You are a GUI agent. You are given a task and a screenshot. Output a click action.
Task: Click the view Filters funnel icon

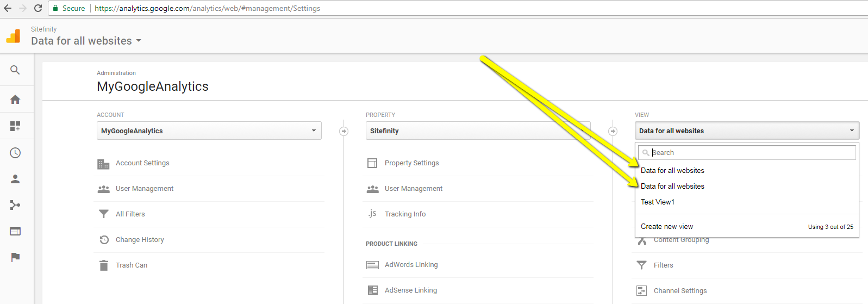point(641,265)
